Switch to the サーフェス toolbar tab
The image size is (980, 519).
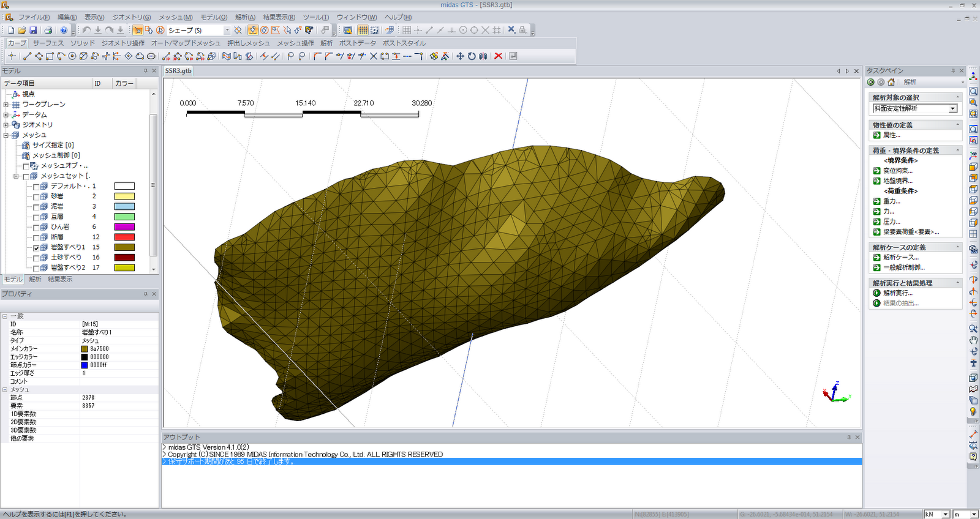point(48,43)
